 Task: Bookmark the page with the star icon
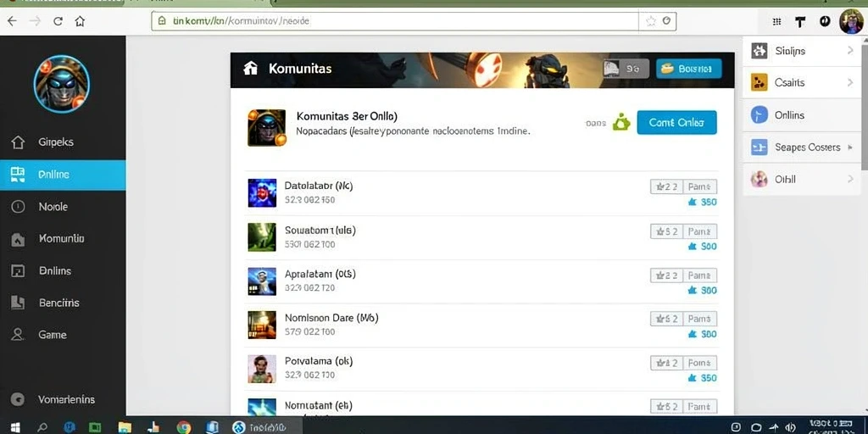651,21
